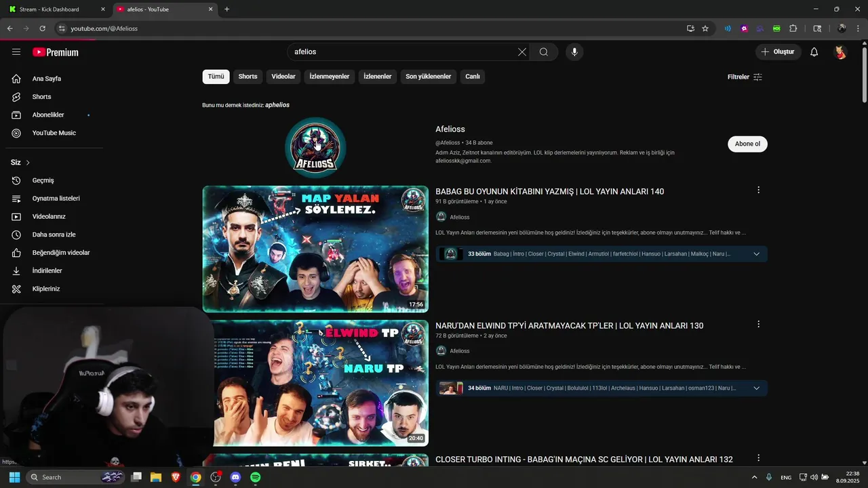Bookmark this page with the star icon

pos(705,28)
